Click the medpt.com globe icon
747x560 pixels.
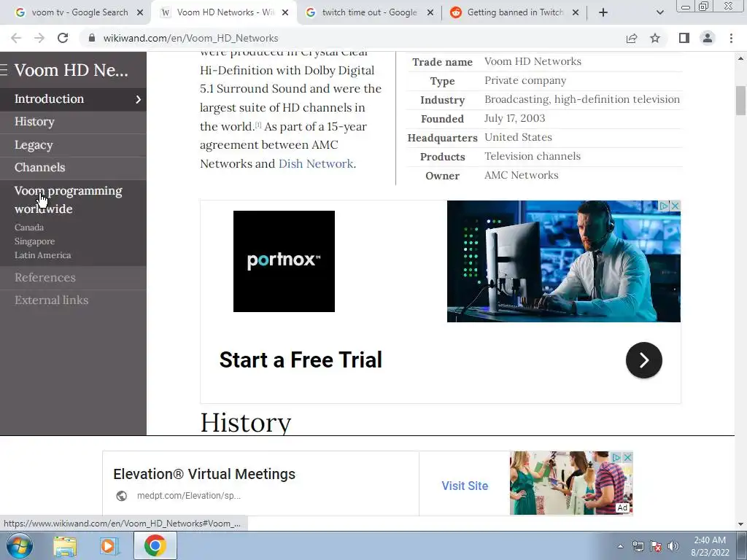tap(122, 496)
